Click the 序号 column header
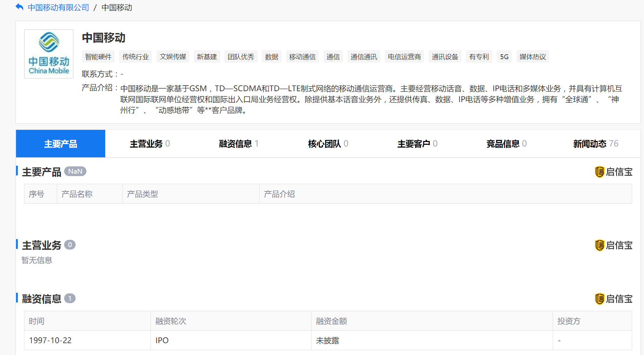 [40, 194]
